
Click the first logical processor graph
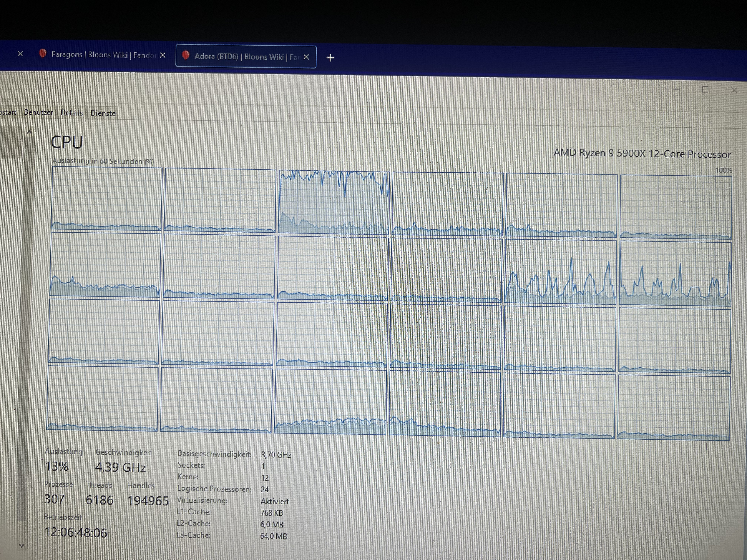(x=107, y=199)
